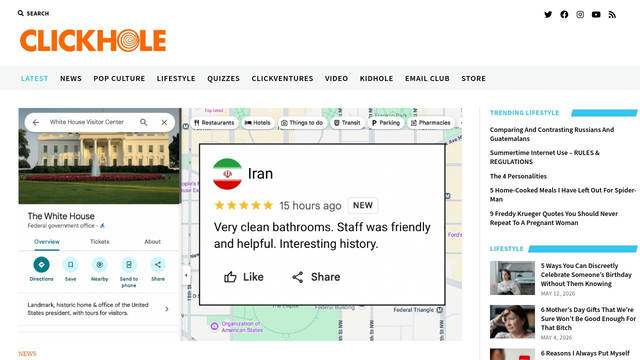This screenshot has height=360, width=640.
Task: Click the five-star rating
Action: point(244,205)
